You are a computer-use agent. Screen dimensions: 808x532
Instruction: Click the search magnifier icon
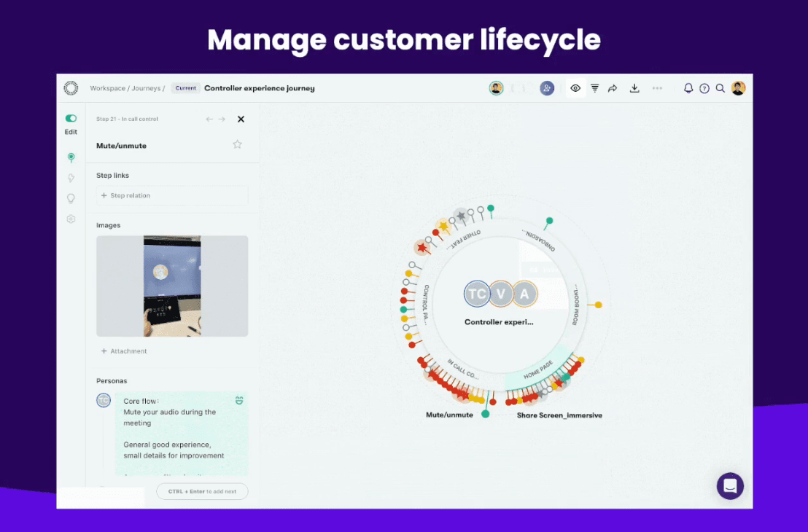(720, 88)
